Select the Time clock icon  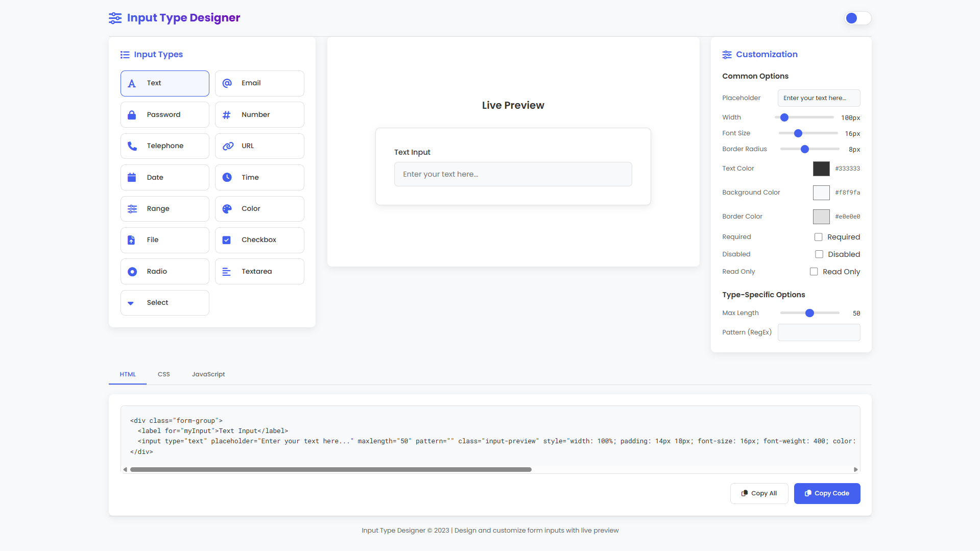[227, 177]
